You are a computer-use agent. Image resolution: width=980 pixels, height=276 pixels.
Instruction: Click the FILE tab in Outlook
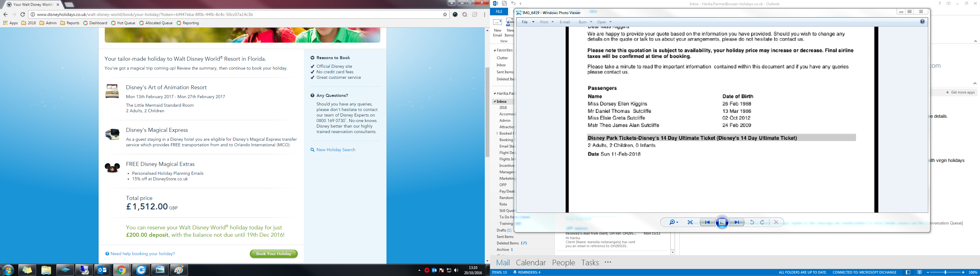tap(499, 12)
